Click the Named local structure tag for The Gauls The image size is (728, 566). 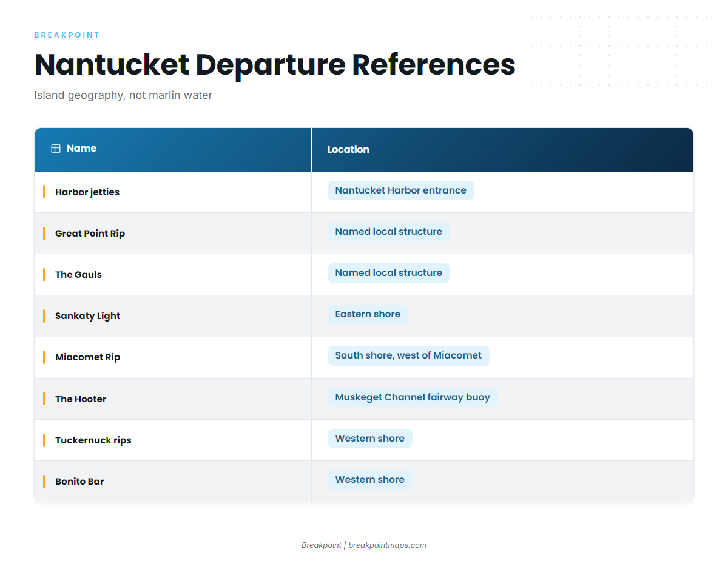(388, 273)
